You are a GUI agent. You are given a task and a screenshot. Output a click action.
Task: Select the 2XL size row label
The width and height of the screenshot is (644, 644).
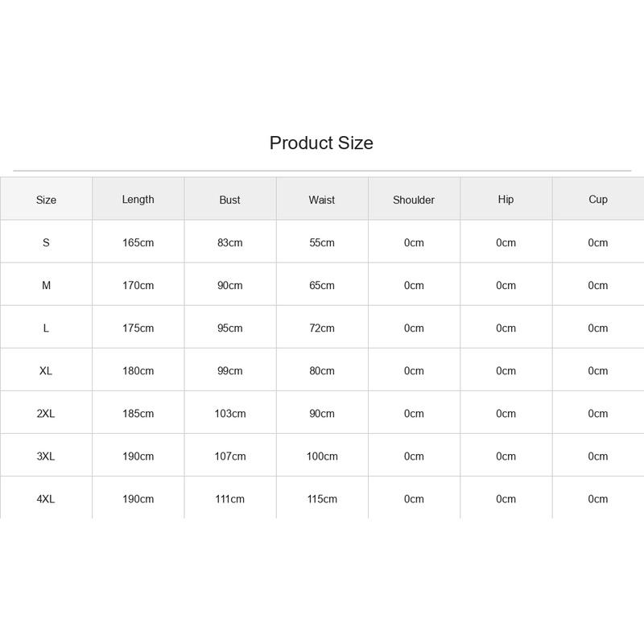point(46,413)
